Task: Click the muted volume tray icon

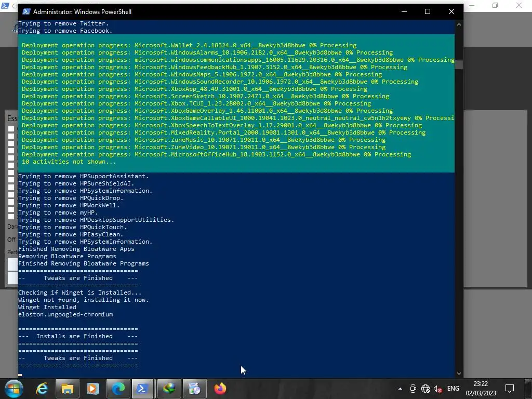Action: coord(437,389)
